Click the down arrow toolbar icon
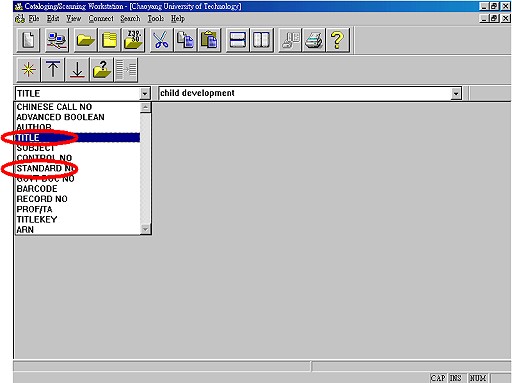 [x=77, y=70]
